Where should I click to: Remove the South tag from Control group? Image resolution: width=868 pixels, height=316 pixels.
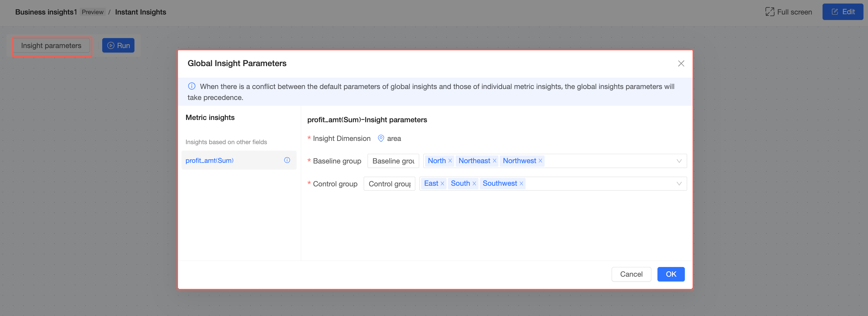(474, 183)
